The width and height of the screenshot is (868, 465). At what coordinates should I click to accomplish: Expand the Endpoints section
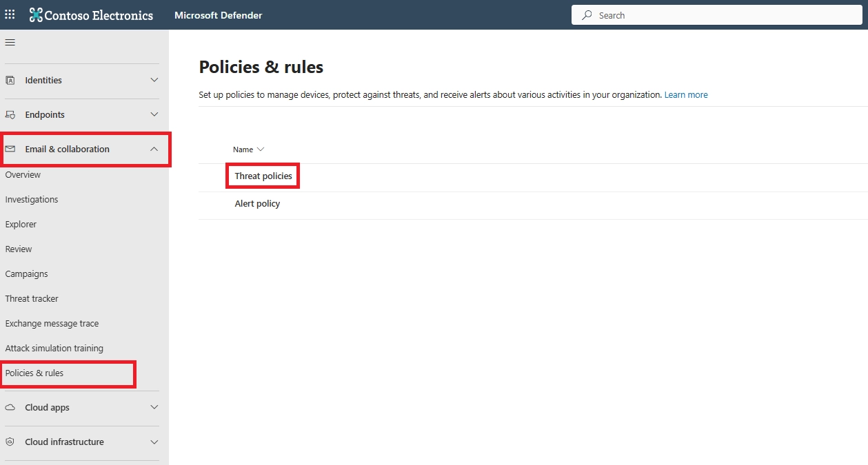[154, 114]
